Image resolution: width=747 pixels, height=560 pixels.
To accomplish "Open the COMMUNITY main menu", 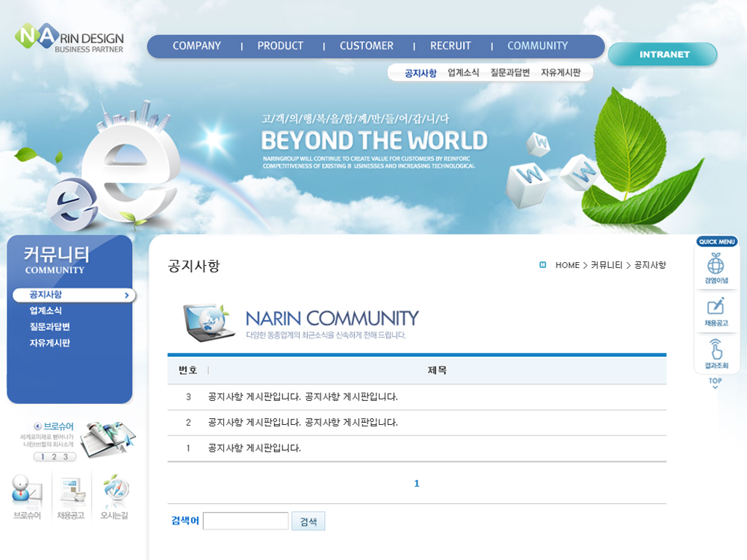I will pyautogui.click(x=537, y=46).
